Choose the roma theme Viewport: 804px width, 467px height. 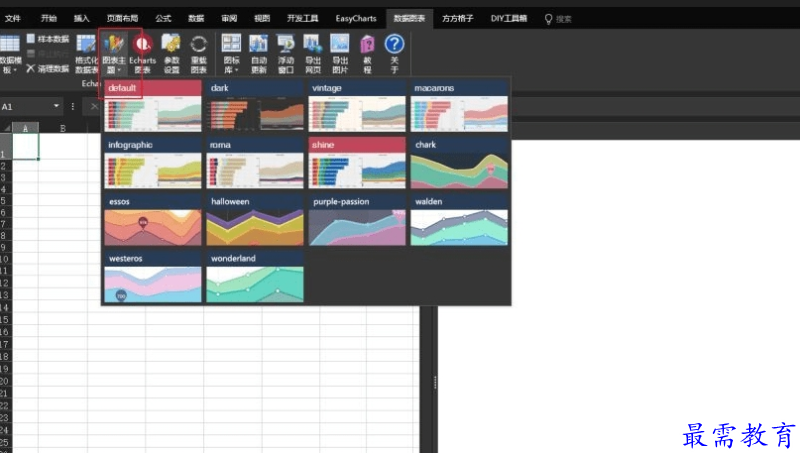click(255, 163)
